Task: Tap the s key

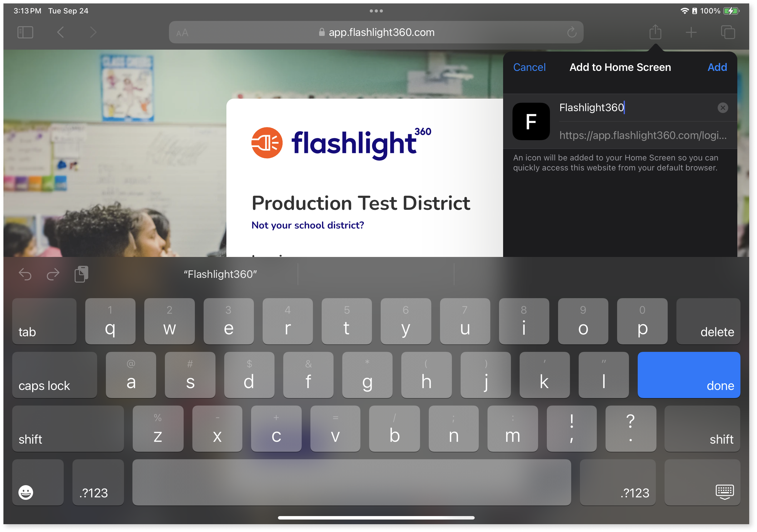Action: 190,375
